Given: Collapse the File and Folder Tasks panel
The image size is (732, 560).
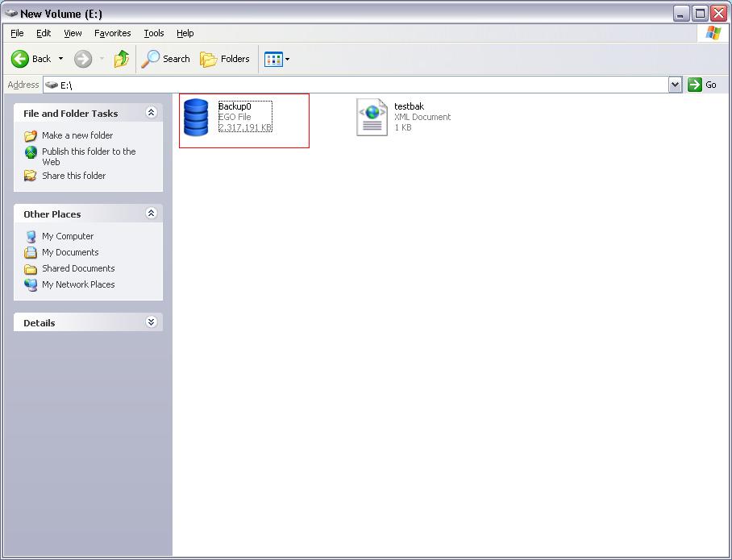Looking at the screenshot, I should (151, 113).
